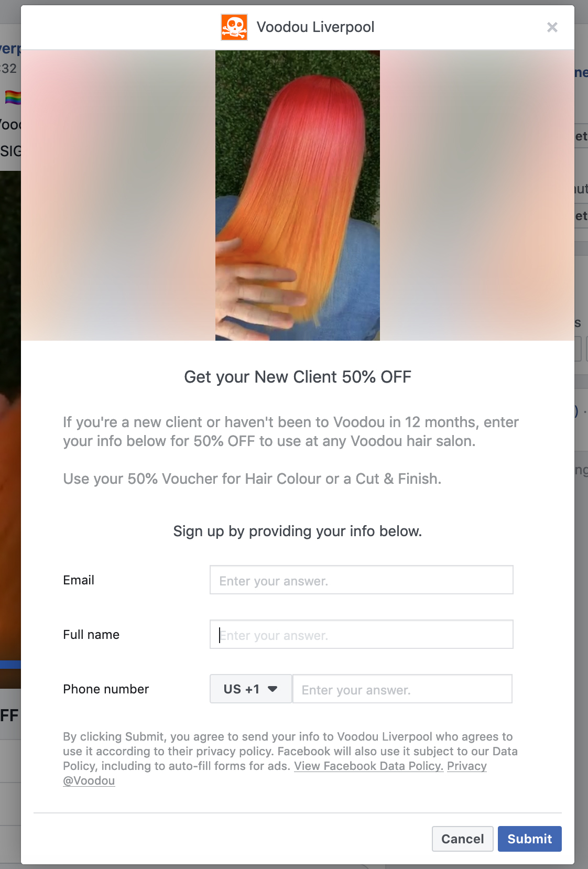The width and height of the screenshot is (588, 869).
Task: Cancel the sign-up form
Action: pos(463,839)
